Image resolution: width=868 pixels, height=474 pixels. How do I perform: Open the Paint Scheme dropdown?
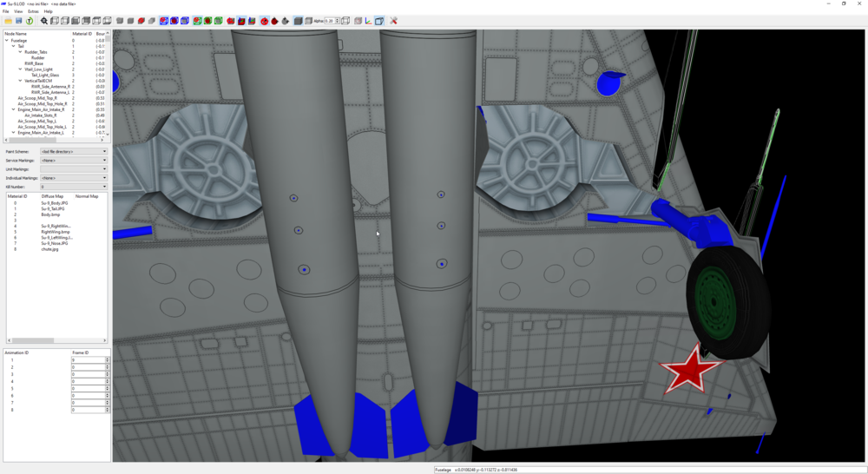click(74, 151)
